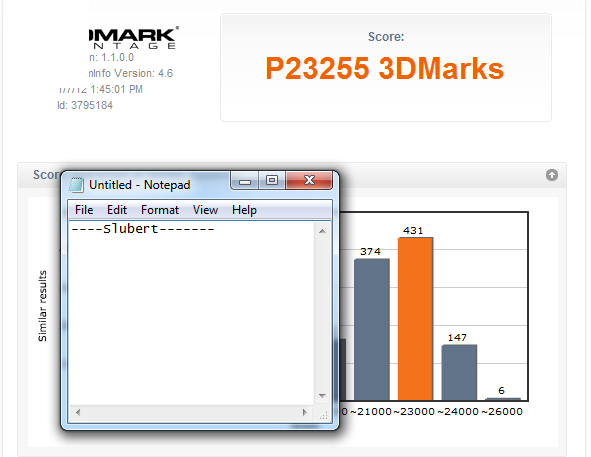Open the File menu in Notepad
This screenshot has height=457, width=591.
pos(84,210)
